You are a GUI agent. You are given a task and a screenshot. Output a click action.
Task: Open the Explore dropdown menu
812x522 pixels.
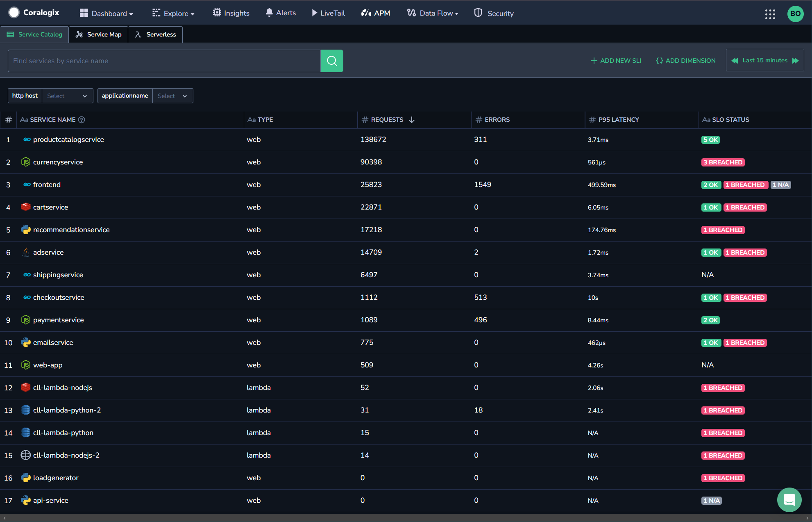coord(173,13)
